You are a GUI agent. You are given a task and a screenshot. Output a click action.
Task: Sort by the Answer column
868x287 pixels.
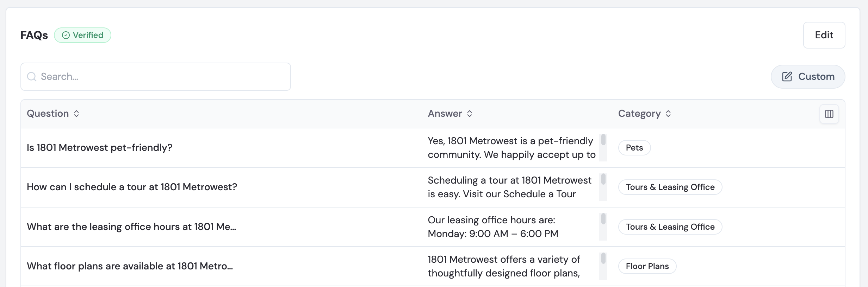coord(450,114)
